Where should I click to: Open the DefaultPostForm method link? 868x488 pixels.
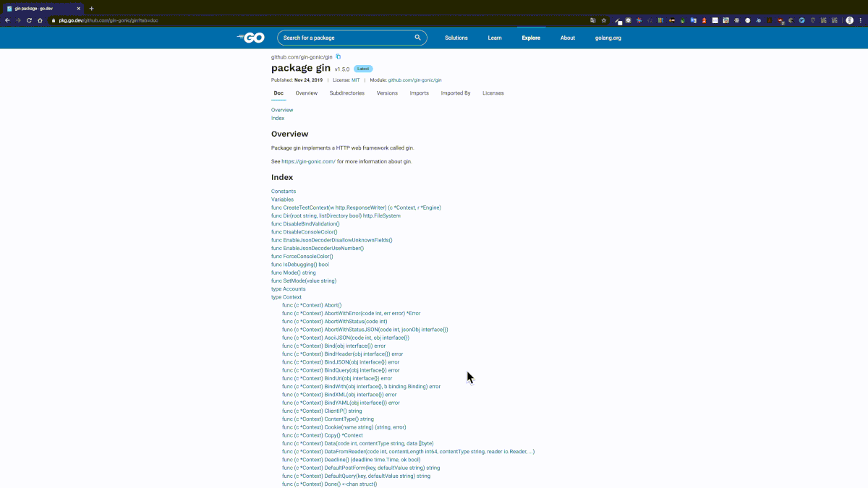[x=361, y=468]
